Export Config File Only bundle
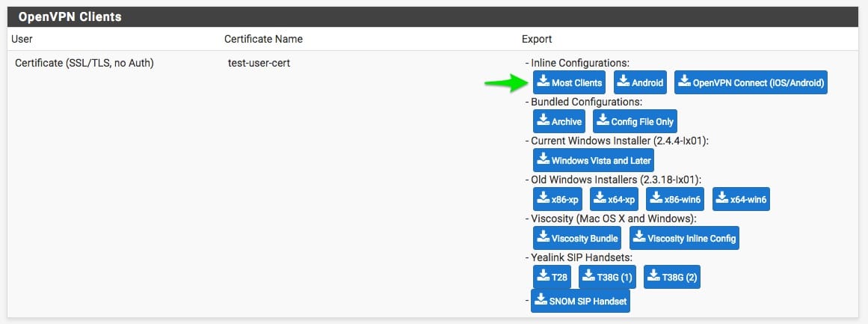The height and width of the screenshot is (324, 868). [x=635, y=121]
